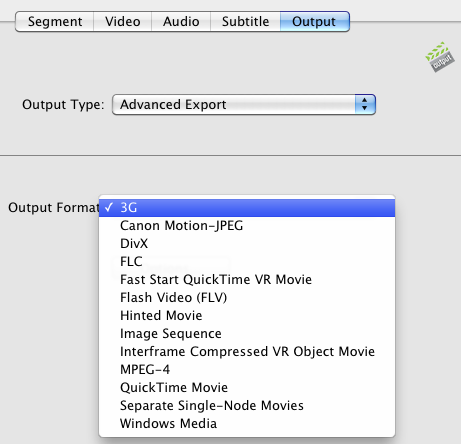
Task: Open the Audio tab
Action: 181,22
